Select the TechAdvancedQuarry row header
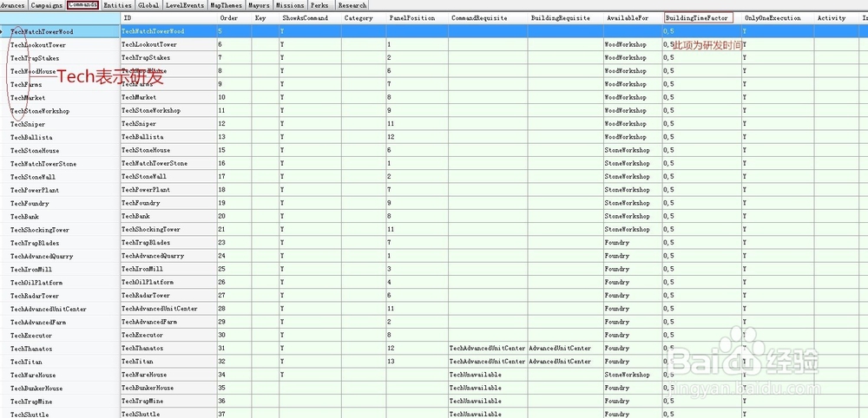The width and height of the screenshot is (868, 418). click(x=60, y=256)
